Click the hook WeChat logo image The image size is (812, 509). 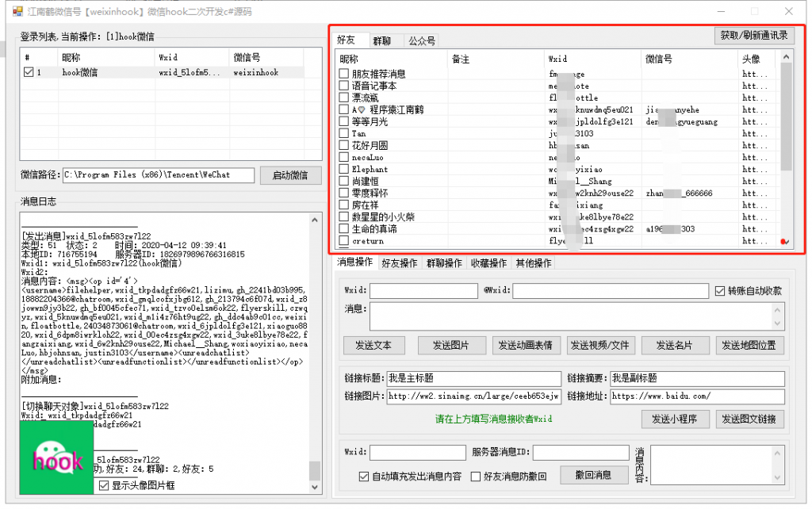coord(56,457)
